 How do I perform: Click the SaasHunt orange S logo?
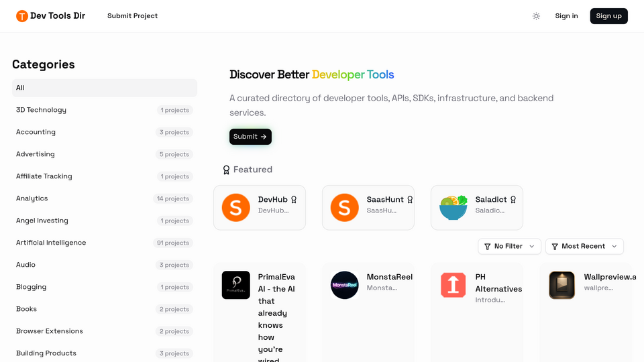tap(345, 208)
